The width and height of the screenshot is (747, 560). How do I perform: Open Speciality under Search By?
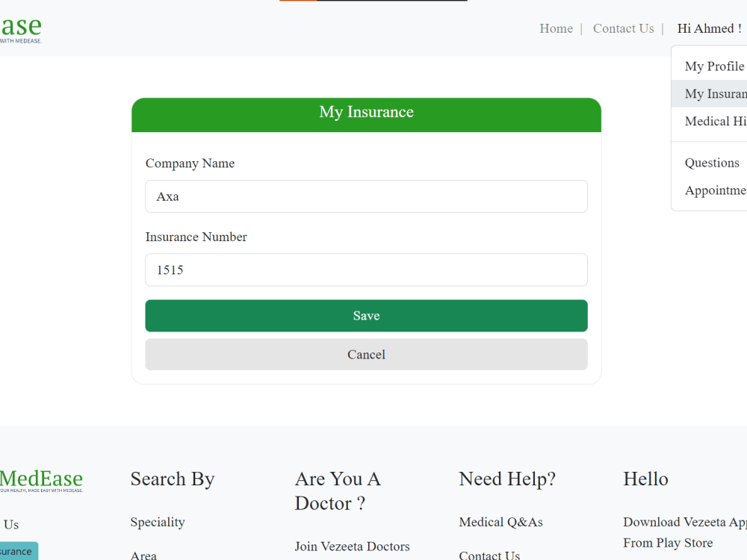(x=157, y=522)
